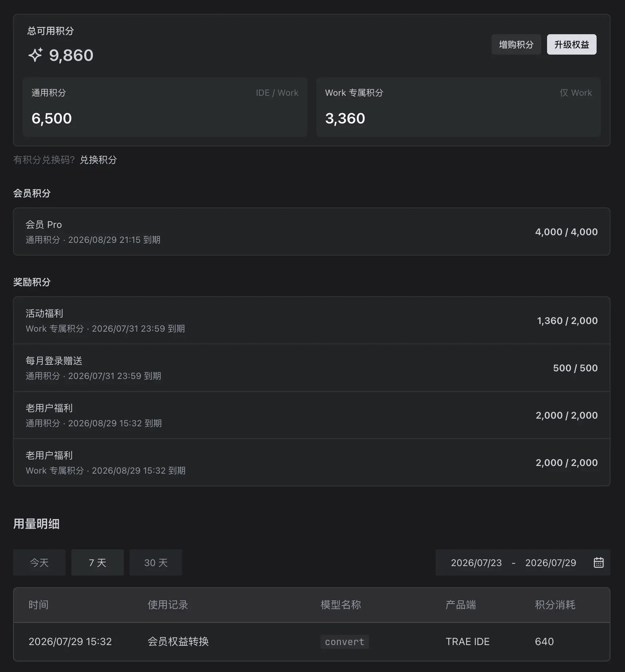Click the 使用记录 column header
This screenshot has width=625, height=672.
[168, 605]
